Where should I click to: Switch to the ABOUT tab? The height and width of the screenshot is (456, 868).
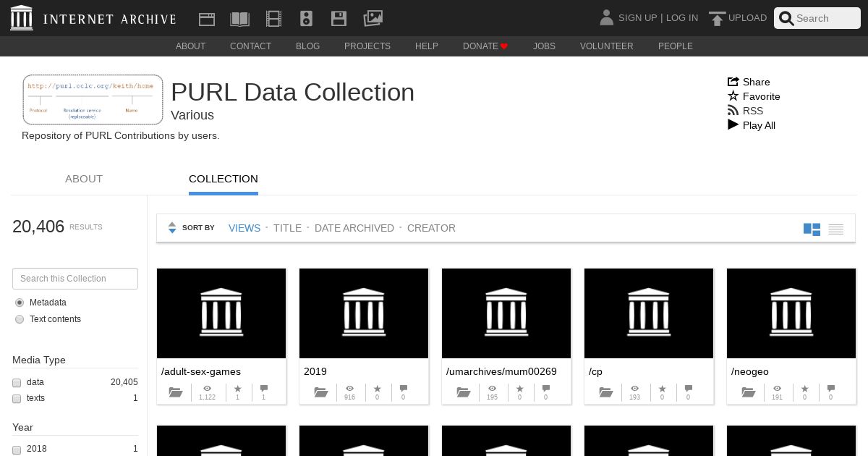click(84, 179)
